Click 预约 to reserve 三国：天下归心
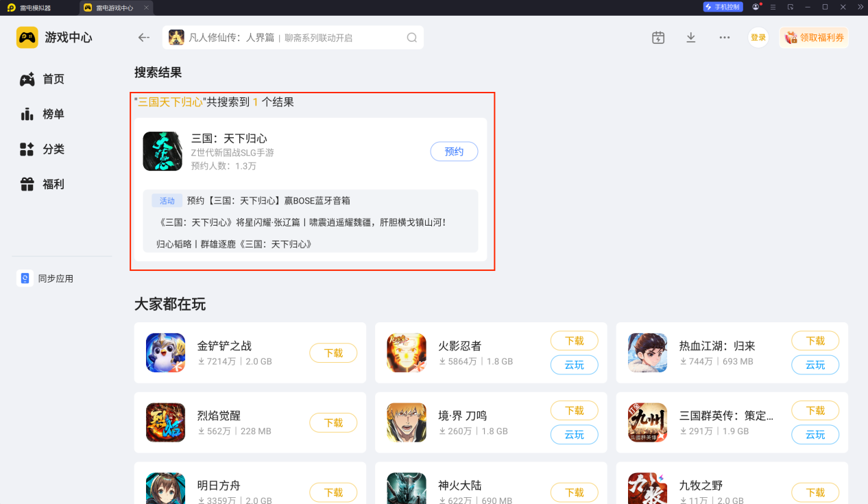Screen dimensions: 868x504 pyautogui.click(x=454, y=152)
